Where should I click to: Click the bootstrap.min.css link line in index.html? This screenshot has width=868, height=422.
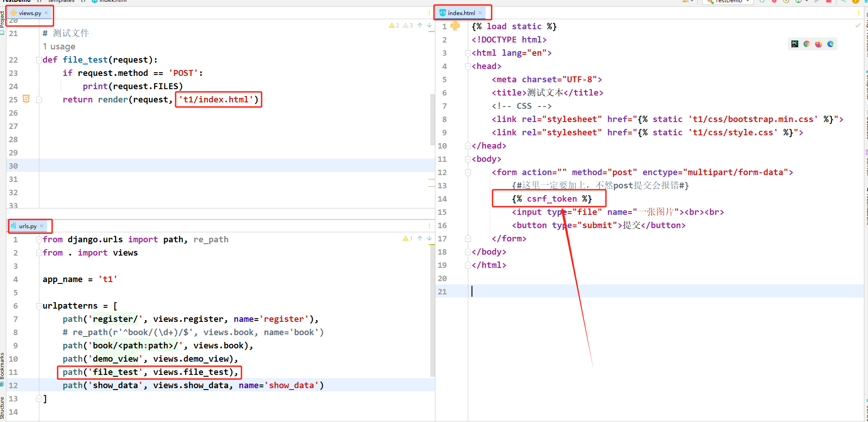click(x=668, y=119)
